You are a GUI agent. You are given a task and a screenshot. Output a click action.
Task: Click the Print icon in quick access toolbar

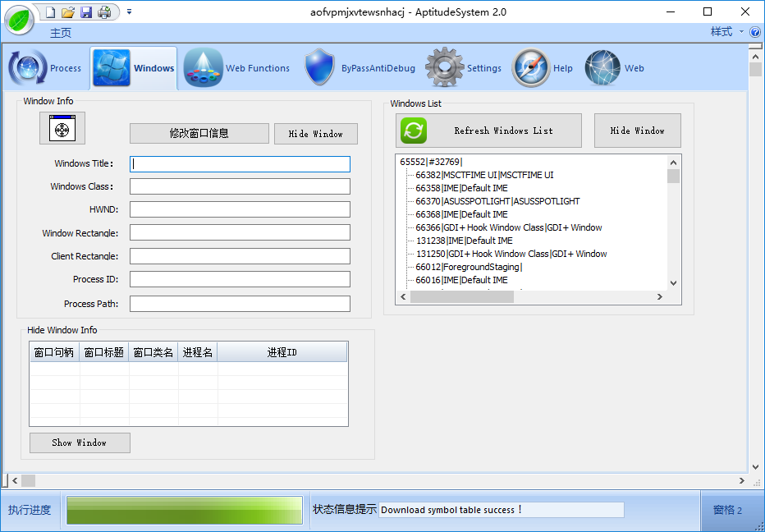104,12
